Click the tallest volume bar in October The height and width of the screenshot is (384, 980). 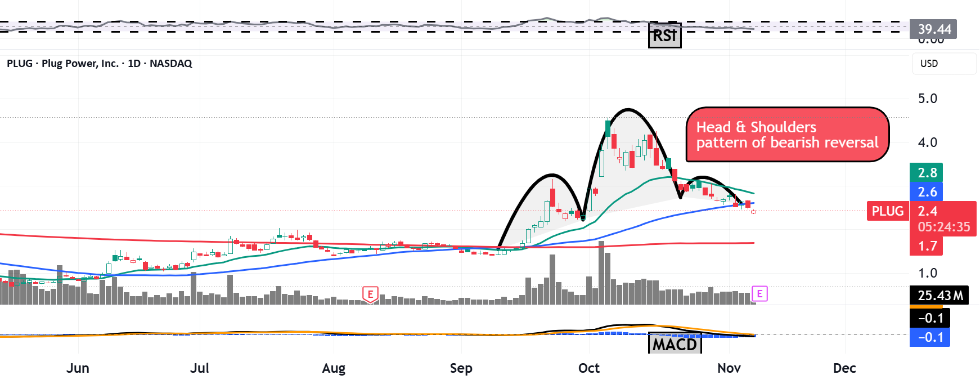601,273
